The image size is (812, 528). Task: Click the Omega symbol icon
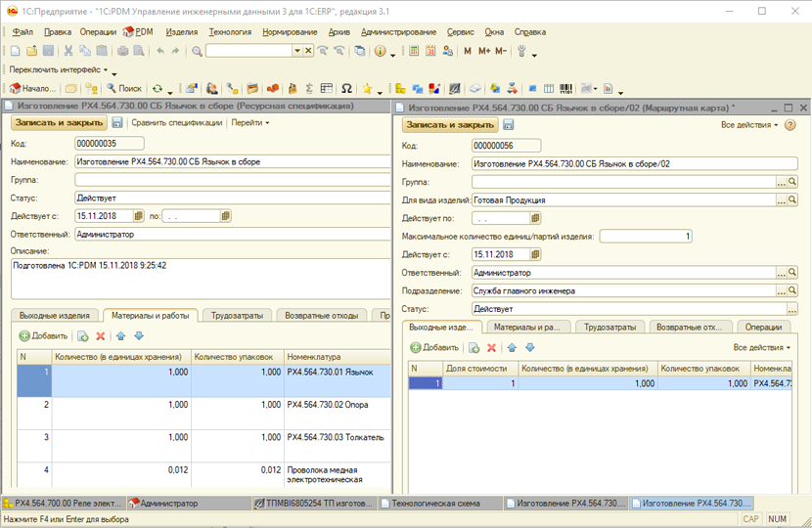point(346,89)
